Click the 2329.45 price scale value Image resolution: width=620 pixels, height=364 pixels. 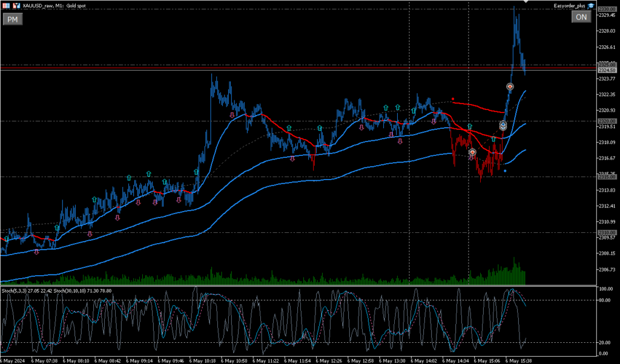[607, 15]
